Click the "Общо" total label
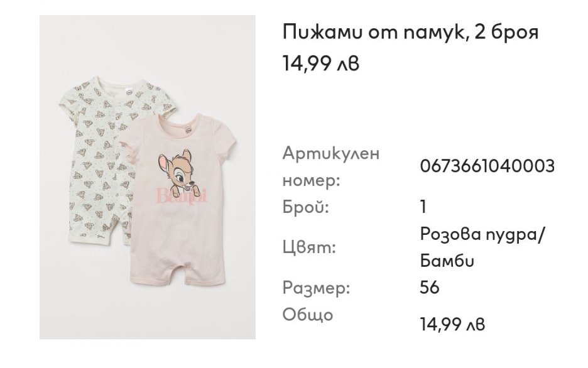 tap(308, 314)
